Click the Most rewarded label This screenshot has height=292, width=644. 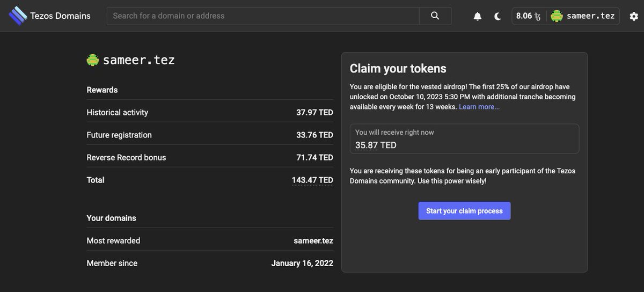tap(113, 240)
